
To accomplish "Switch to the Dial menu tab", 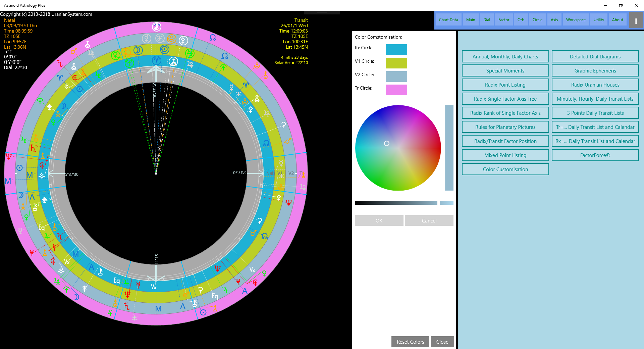I will tap(486, 20).
